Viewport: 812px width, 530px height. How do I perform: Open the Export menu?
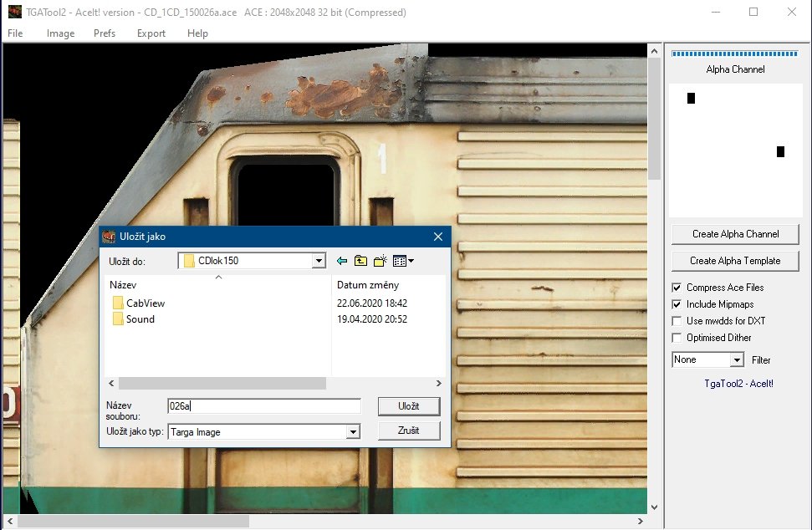(x=151, y=33)
